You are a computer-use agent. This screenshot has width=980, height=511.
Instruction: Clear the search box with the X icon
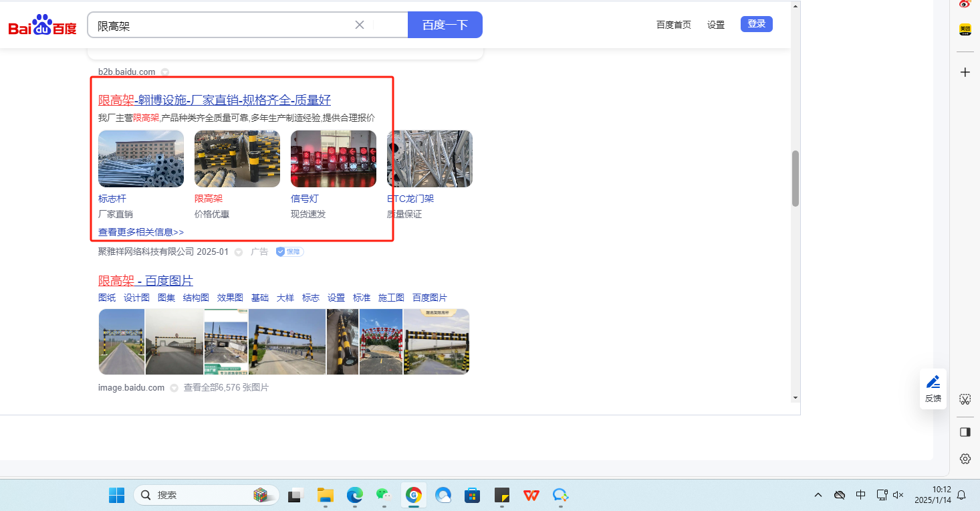[360, 25]
